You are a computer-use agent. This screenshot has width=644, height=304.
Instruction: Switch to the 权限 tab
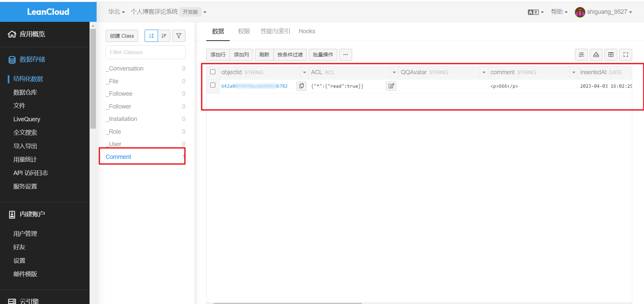pyautogui.click(x=244, y=31)
